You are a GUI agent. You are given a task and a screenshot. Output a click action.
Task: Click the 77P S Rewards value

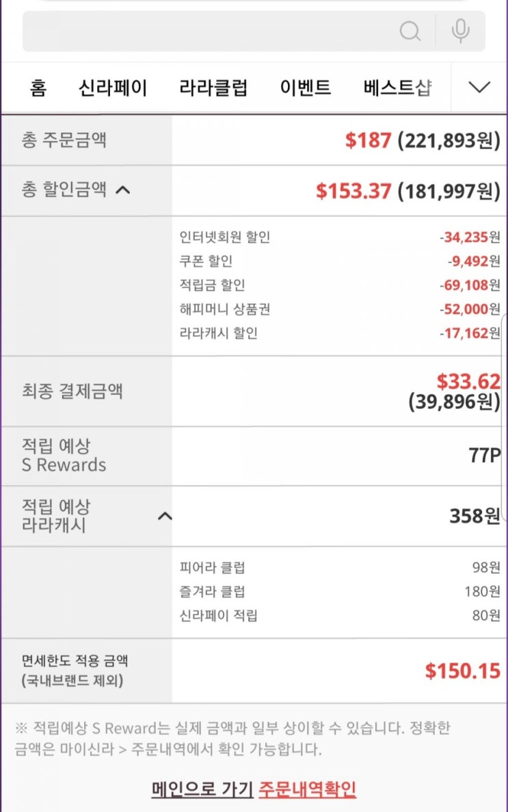pyautogui.click(x=484, y=456)
